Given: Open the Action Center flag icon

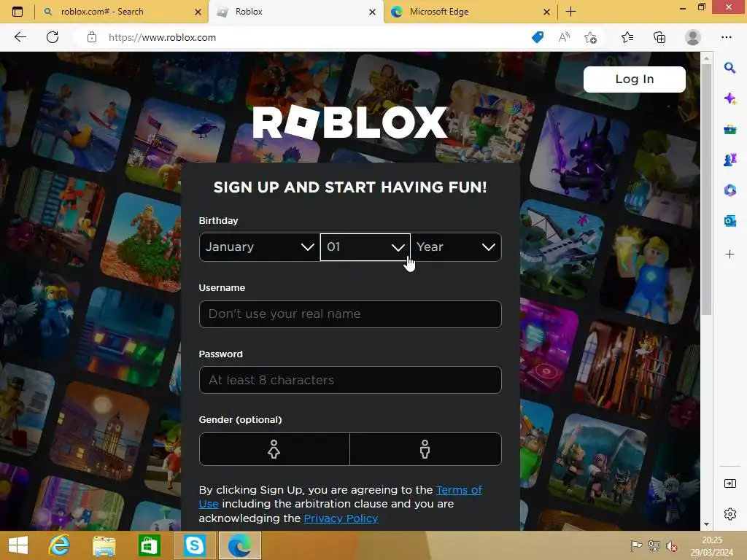Looking at the screenshot, I should (636, 546).
